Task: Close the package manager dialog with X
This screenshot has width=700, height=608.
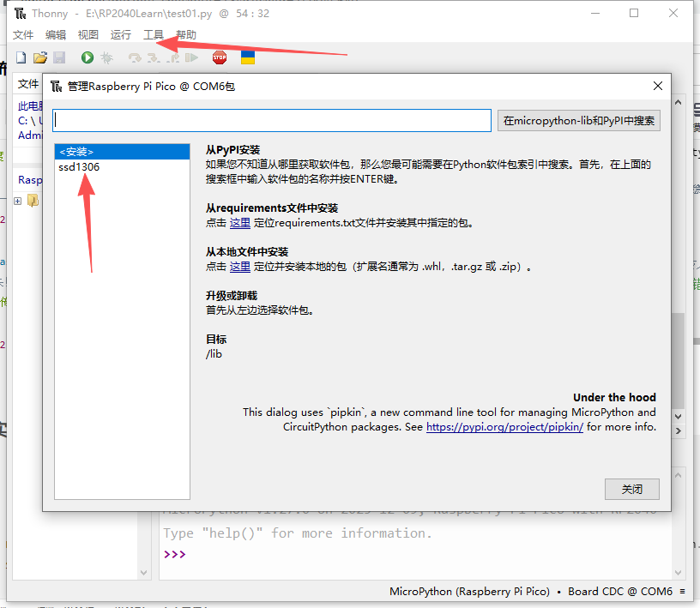Action: tap(658, 86)
